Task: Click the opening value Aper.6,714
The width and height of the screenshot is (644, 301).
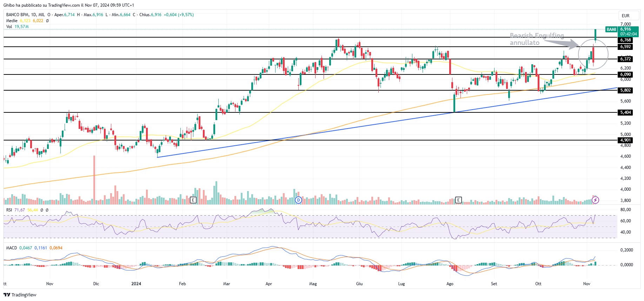Action: point(64,15)
